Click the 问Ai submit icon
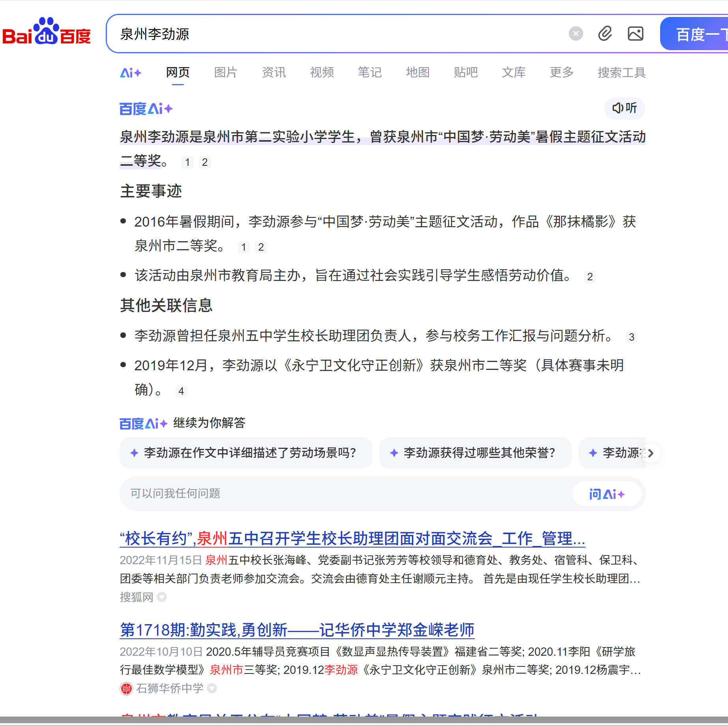 click(x=608, y=493)
